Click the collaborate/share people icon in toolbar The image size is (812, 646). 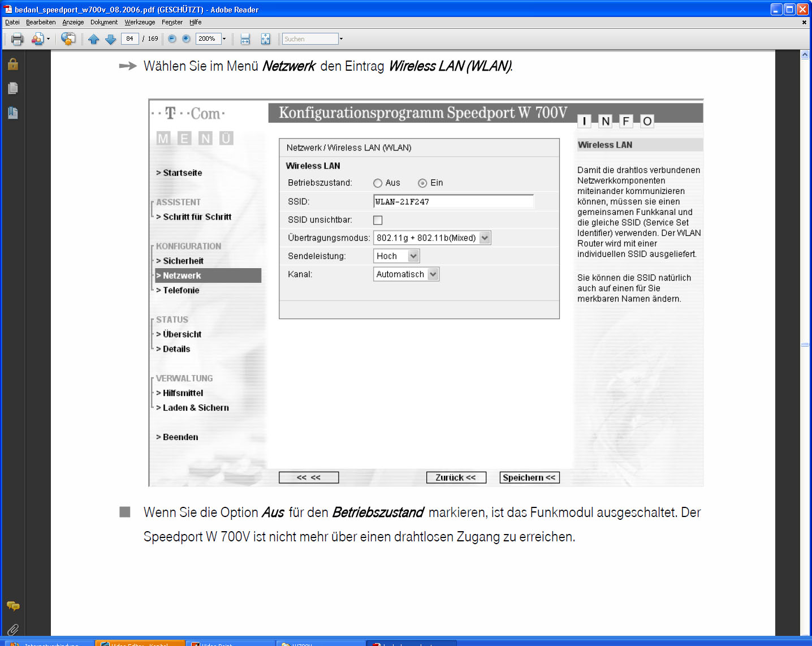38,39
